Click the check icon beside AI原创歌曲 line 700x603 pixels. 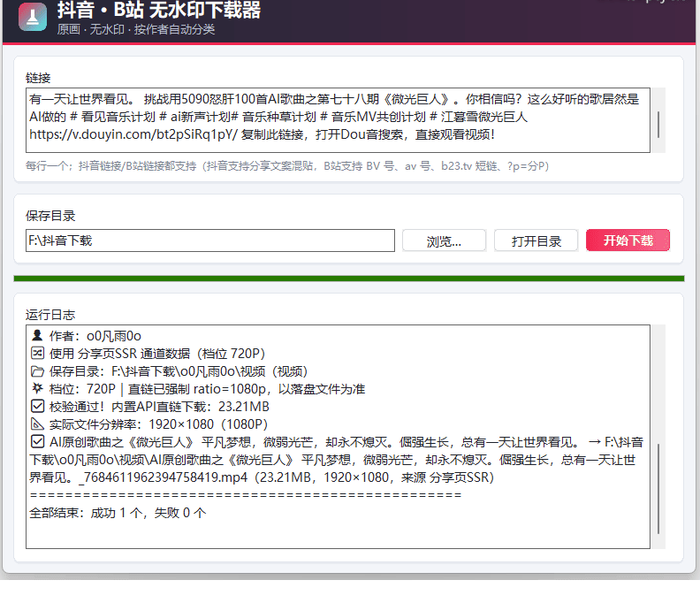pyautogui.click(x=37, y=442)
